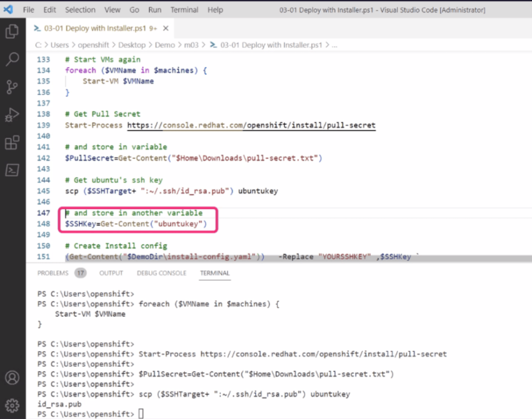Click line number 147 in gutter
The image size is (532, 419).
coord(44,213)
